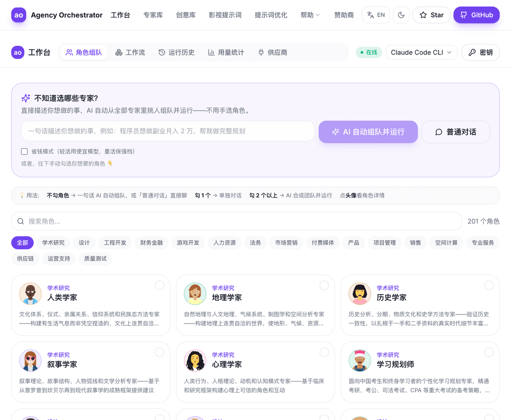Select the 人类学家 role circle
The image size is (511, 420).
pyautogui.click(x=159, y=285)
